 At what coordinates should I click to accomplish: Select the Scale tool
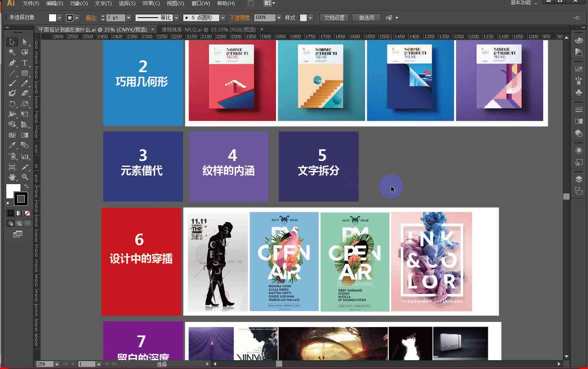[x=25, y=104]
